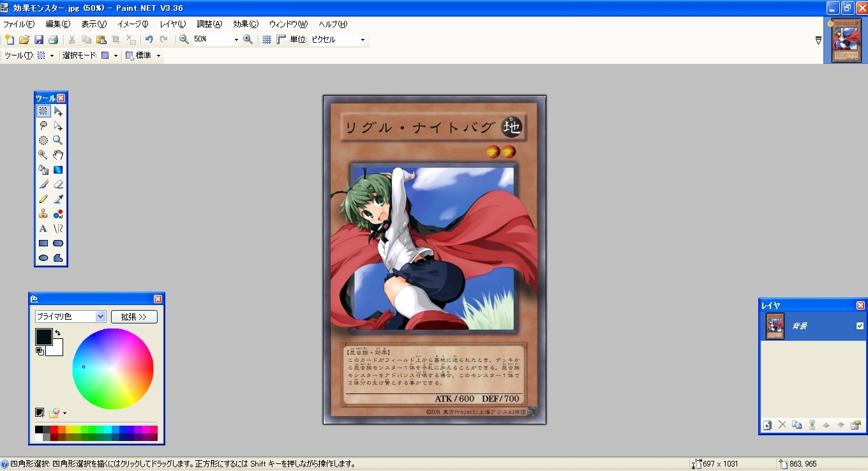Viewport: 868px width, 471px height.
Task: Zoom out with the minus magnifier
Action: tap(184, 40)
